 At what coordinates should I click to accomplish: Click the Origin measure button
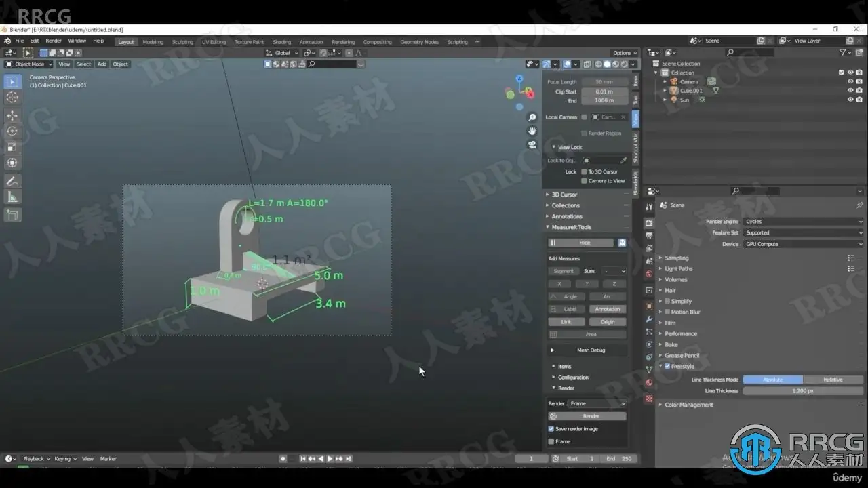coord(607,322)
